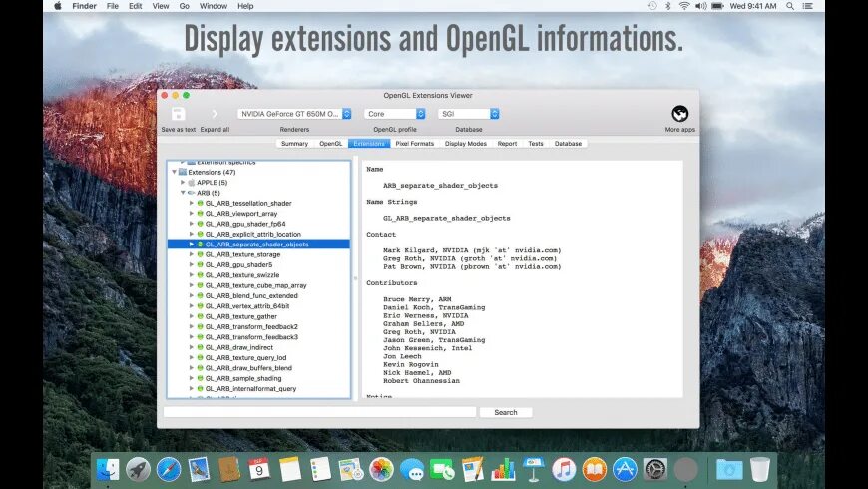This screenshot has height=489, width=868.
Task: Open Keynote podium icon in dock
Action: point(533,470)
